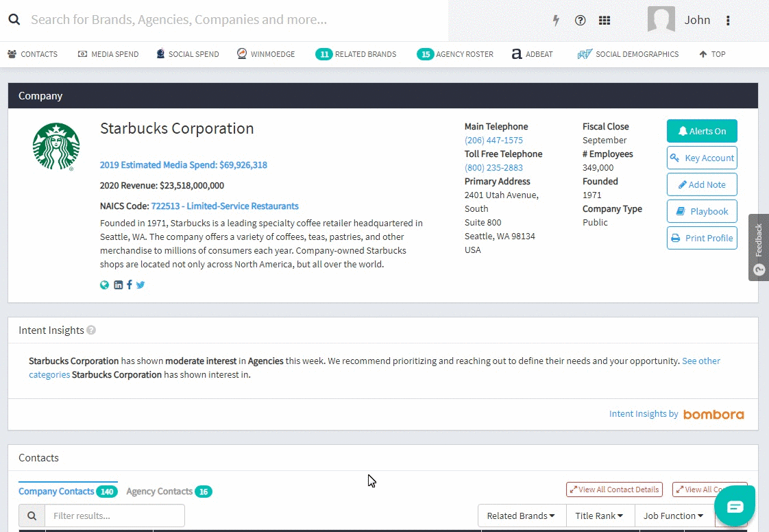Open the help question mark icon

(x=581, y=20)
